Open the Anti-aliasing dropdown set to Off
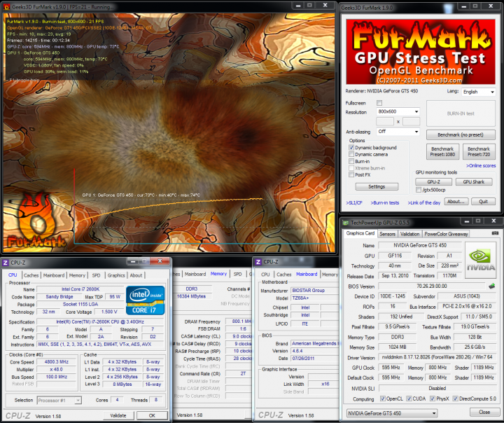This screenshot has width=504, height=423. [x=398, y=132]
